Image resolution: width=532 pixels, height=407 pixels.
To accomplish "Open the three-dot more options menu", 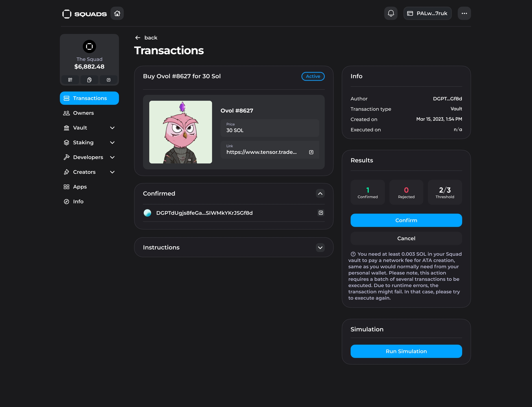I will click(464, 13).
